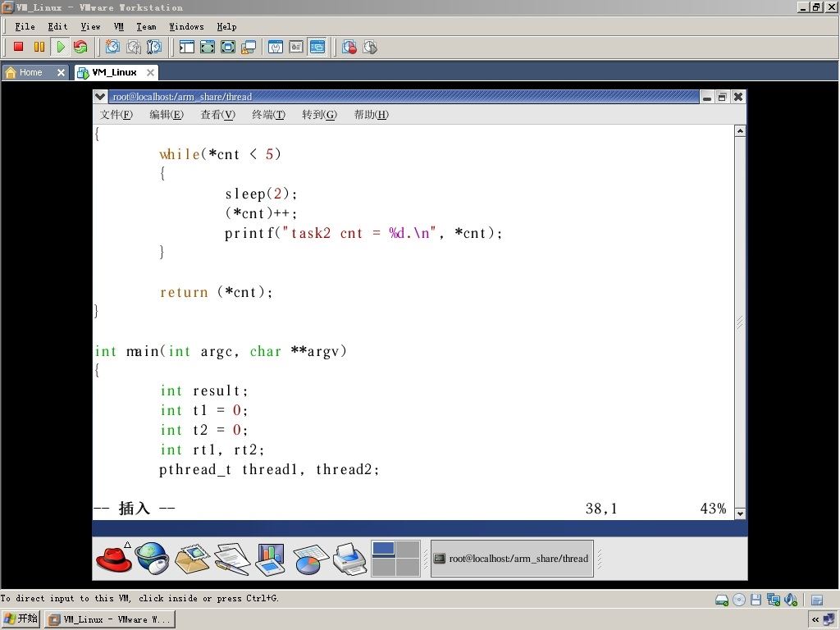Open the View menu in VMware

click(x=90, y=26)
